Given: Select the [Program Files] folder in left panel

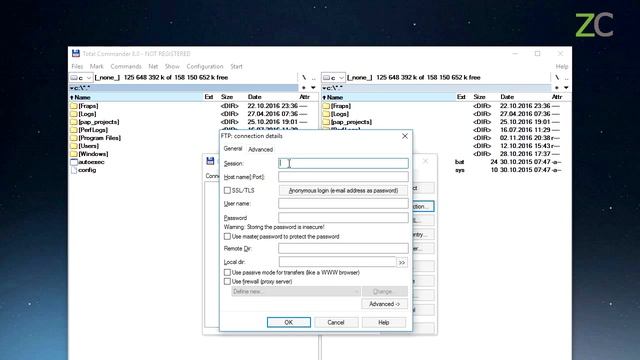Looking at the screenshot, I should 96,138.
